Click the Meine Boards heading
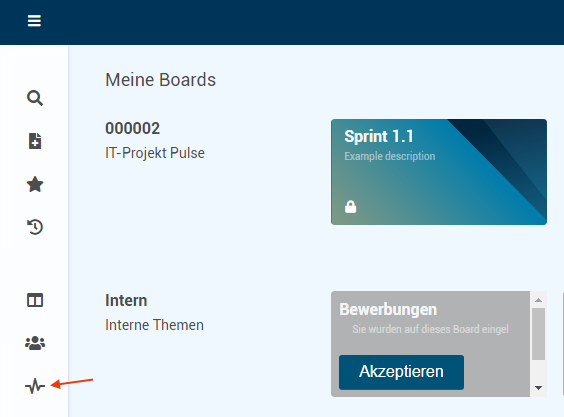564x417 pixels. [160, 80]
